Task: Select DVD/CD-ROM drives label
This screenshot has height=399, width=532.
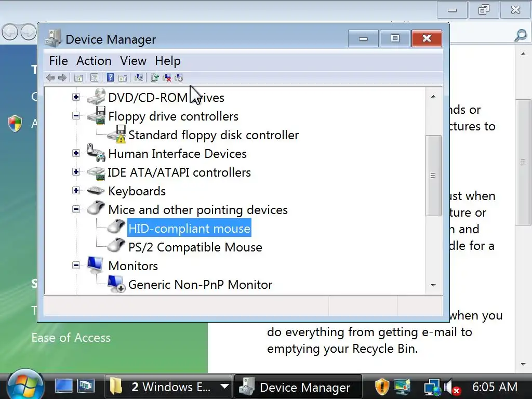Action: [166, 98]
